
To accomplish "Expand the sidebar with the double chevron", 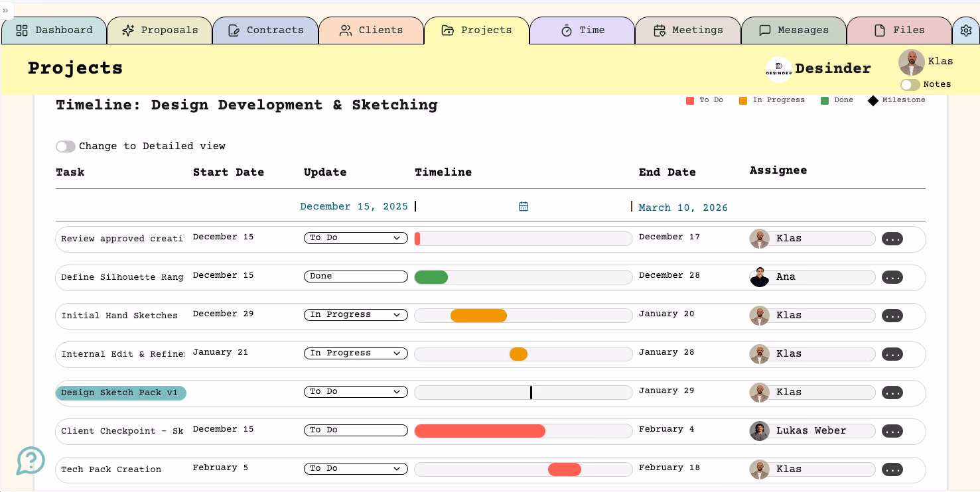I will coord(6,10).
